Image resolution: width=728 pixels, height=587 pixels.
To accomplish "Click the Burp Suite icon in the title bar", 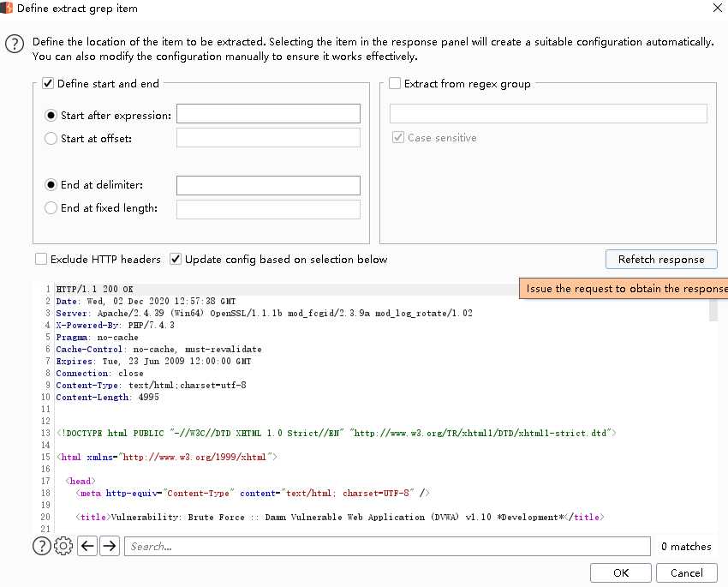I will click(x=7, y=8).
